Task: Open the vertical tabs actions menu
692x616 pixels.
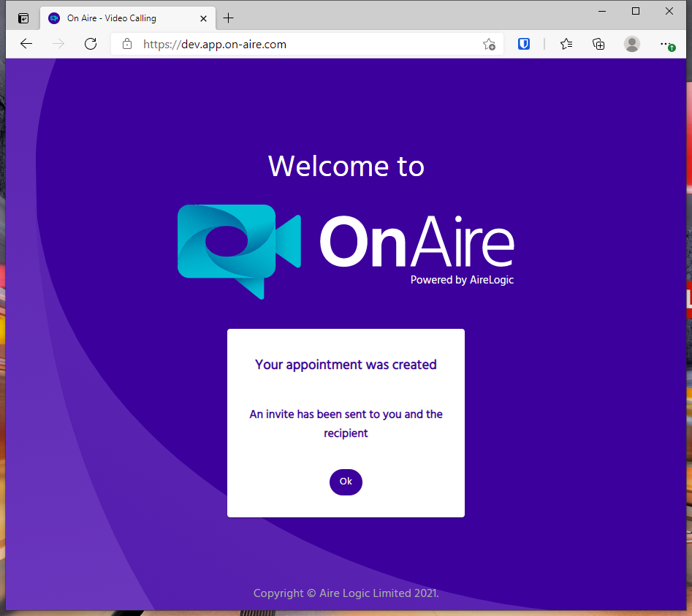Action: (x=23, y=18)
